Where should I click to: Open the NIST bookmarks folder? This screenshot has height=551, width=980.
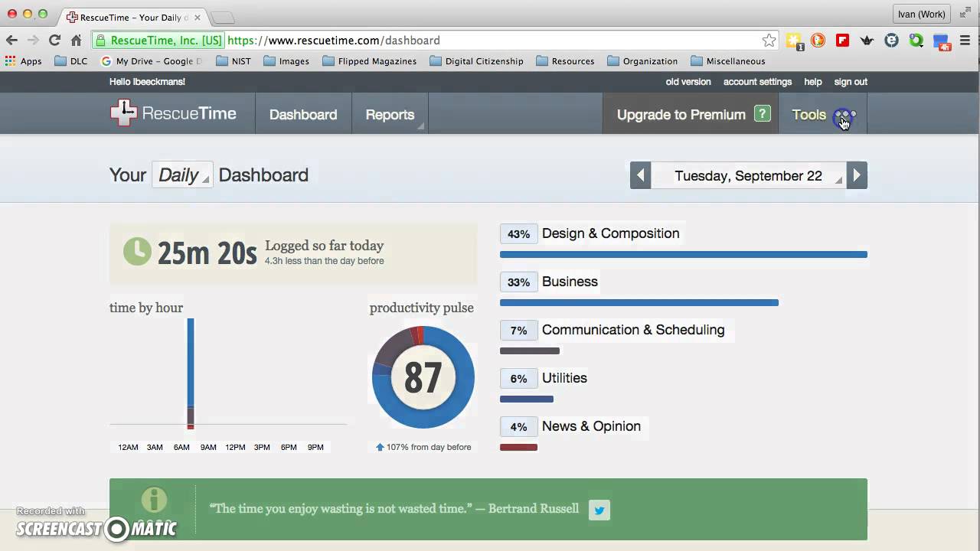(x=234, y=61)
